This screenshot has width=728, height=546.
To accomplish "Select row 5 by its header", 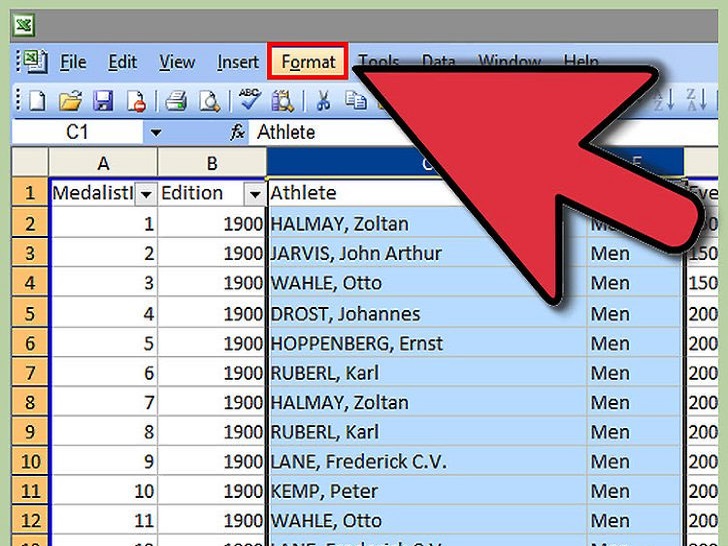I will tap(30, 313).
